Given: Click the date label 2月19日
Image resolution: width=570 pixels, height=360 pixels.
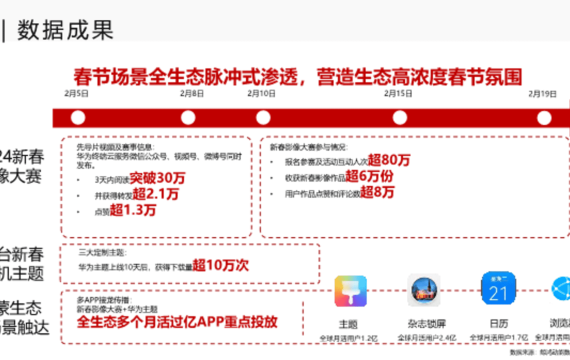Looking at the screenshot, I should [542, 94].
